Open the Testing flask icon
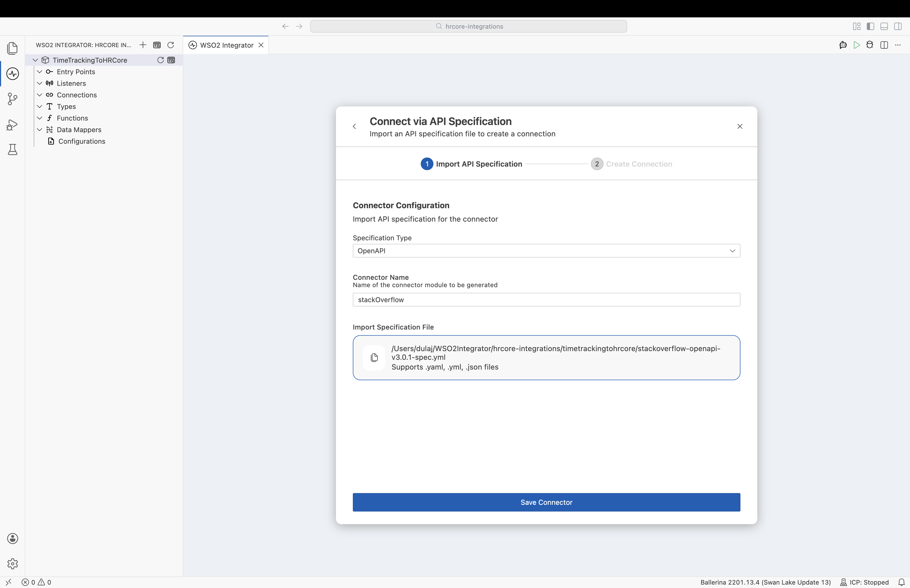This screenshot has width=910, height=588. tap(13, 150)
